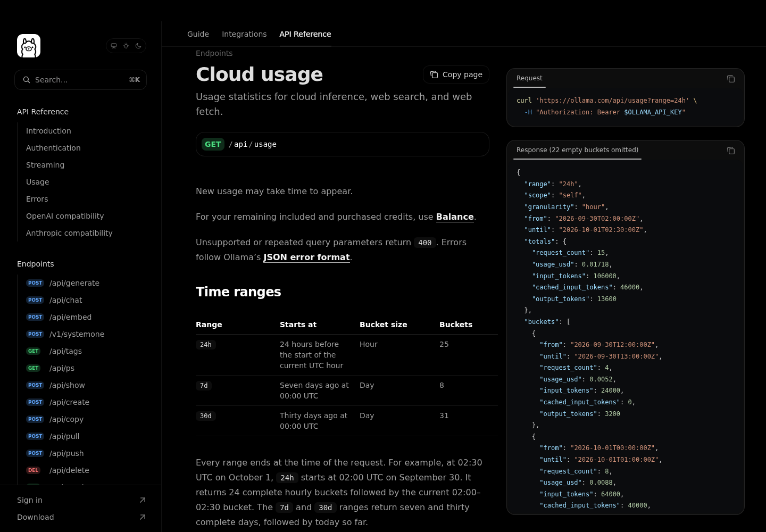
Task: Click the Endpoints breadcrumb above the title
Action: tap(214, 53)
